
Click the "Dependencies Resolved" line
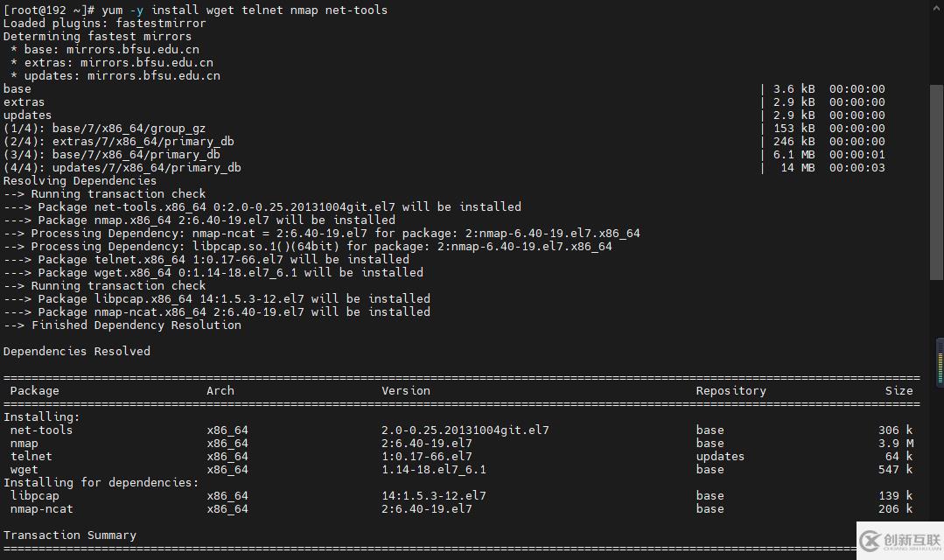[x=77, y=352]
